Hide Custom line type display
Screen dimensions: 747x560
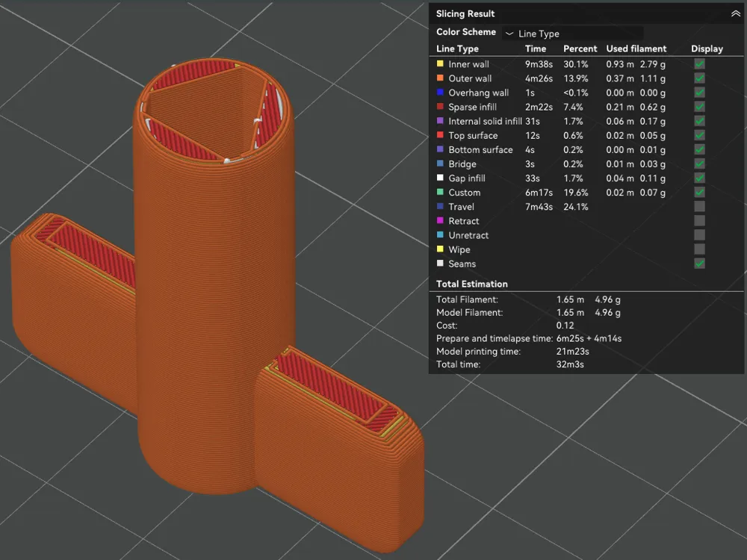(x=699, y=193)
